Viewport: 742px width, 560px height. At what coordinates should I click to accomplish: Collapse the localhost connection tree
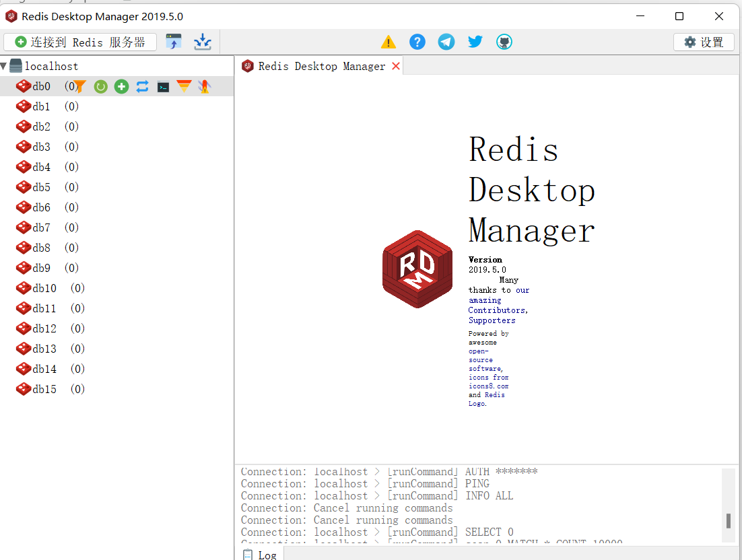[x=4, y=66]
